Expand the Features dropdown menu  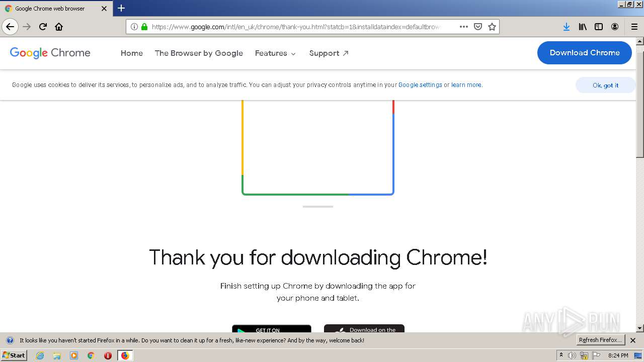pos(276,53)
